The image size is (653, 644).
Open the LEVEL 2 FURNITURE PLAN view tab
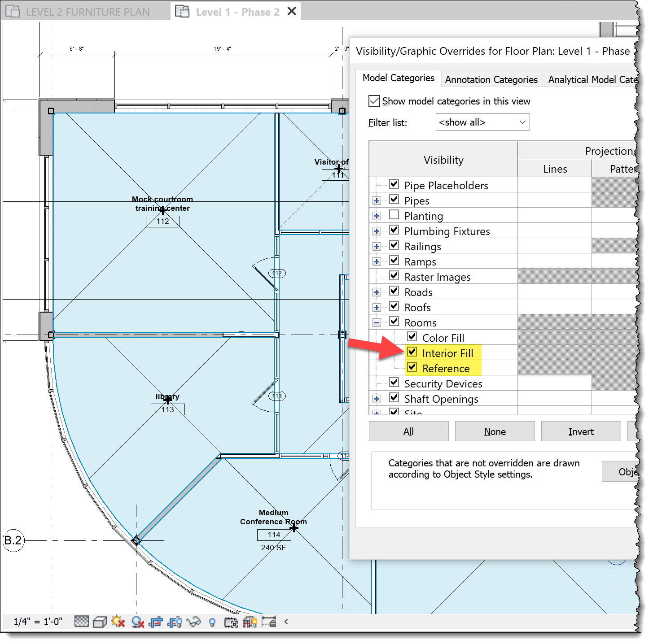[87, 12]
